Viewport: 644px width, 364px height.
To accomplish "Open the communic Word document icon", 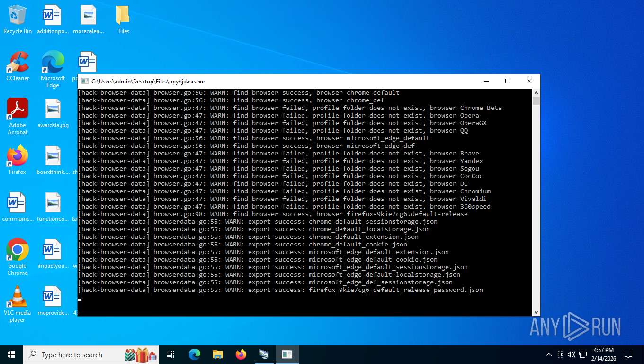I will tap(18, 207).
